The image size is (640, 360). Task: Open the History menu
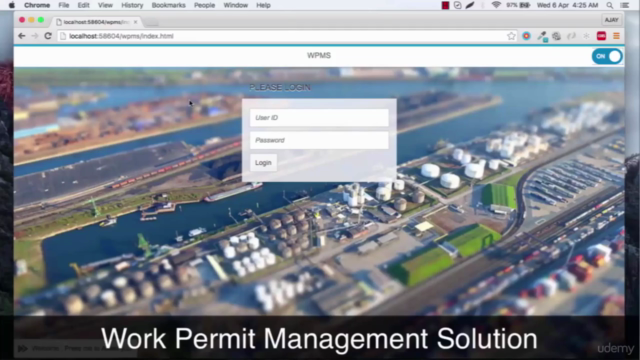[132, 5]
